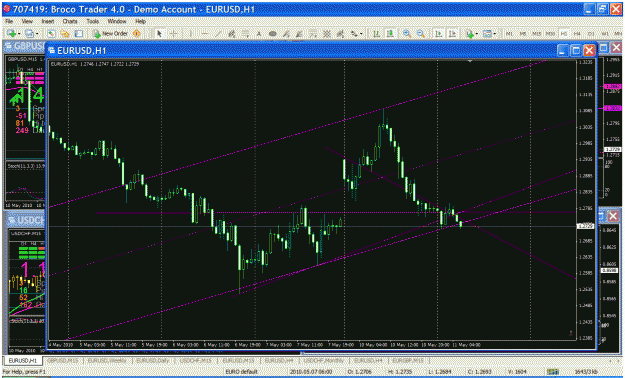Select the vertical line drawing tool
Screen dimensions: 625x378
[191, 33]
